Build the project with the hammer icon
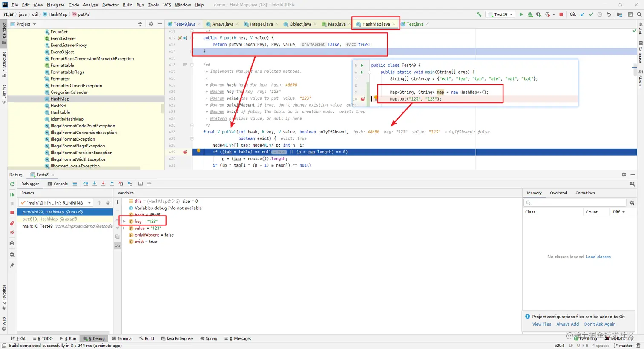 (x=479, y=14)
